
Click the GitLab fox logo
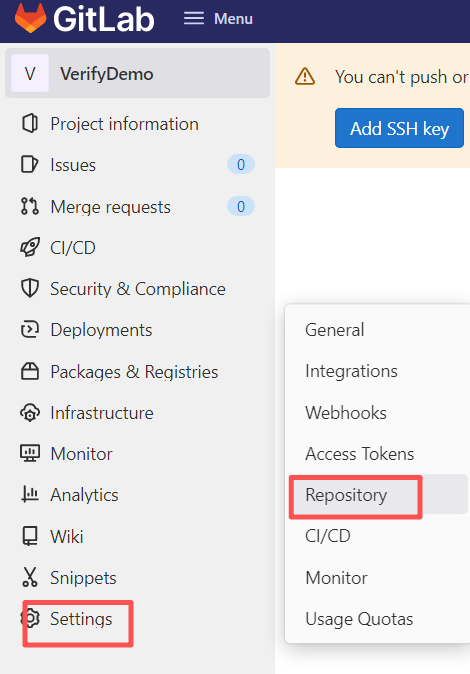pyautogui.click(x=30, y=18)
